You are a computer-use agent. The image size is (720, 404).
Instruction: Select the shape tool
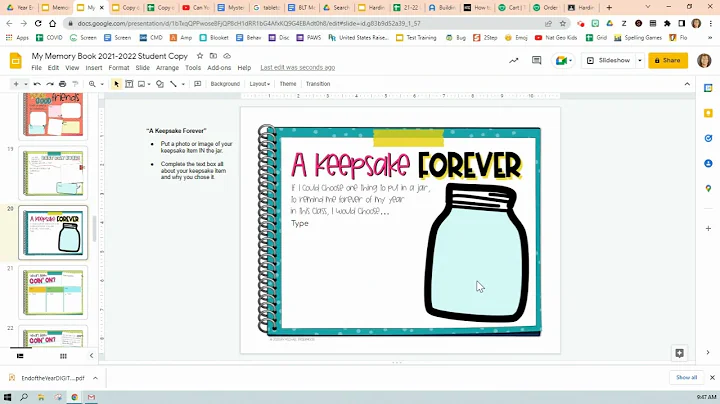tap(160, 84)
